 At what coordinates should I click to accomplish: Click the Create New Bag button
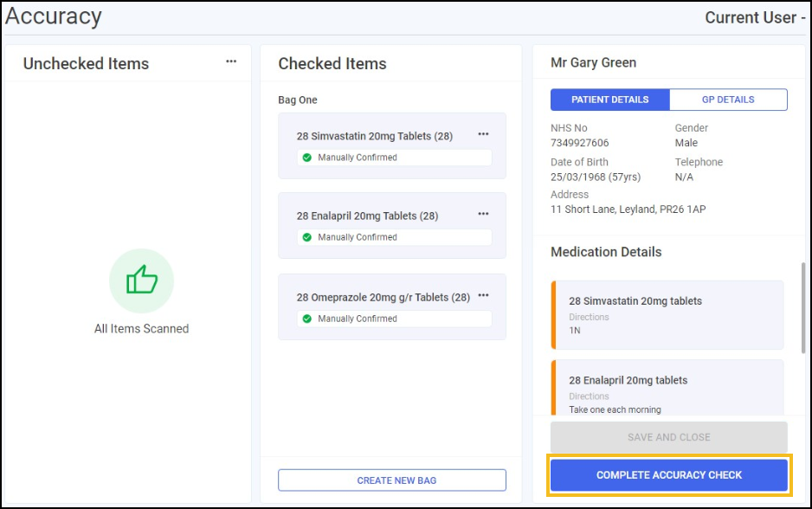point(392,480)
